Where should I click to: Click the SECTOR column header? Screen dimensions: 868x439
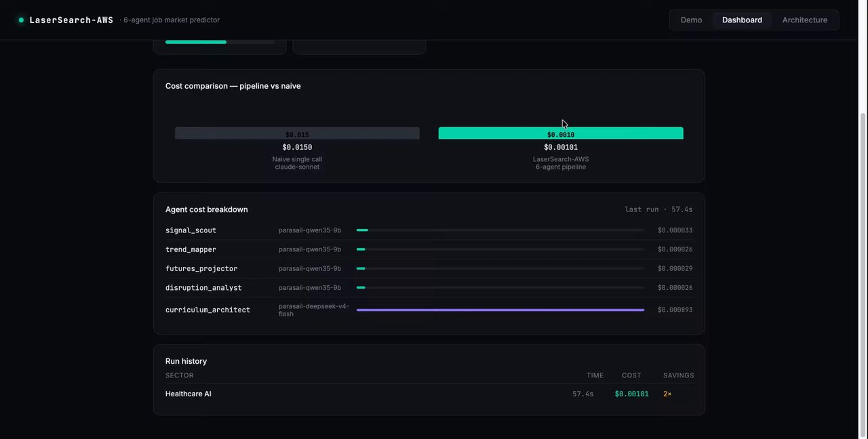pyautogui.click(x=179, y=375)
